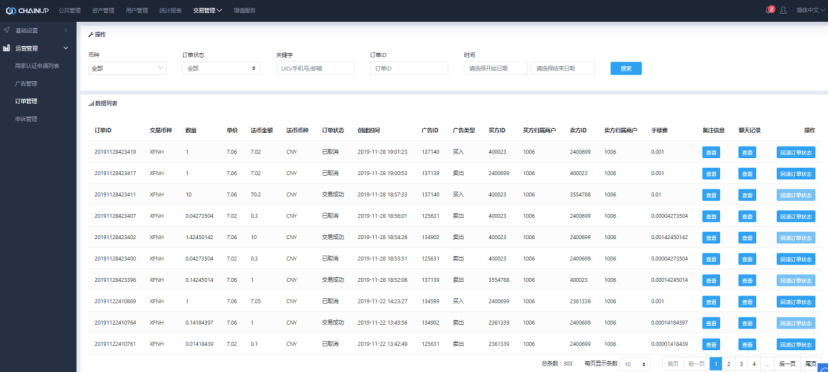Open the 简体中文 language dropdown
Viewport: 829px width, 372px height.
click(810, 10)
